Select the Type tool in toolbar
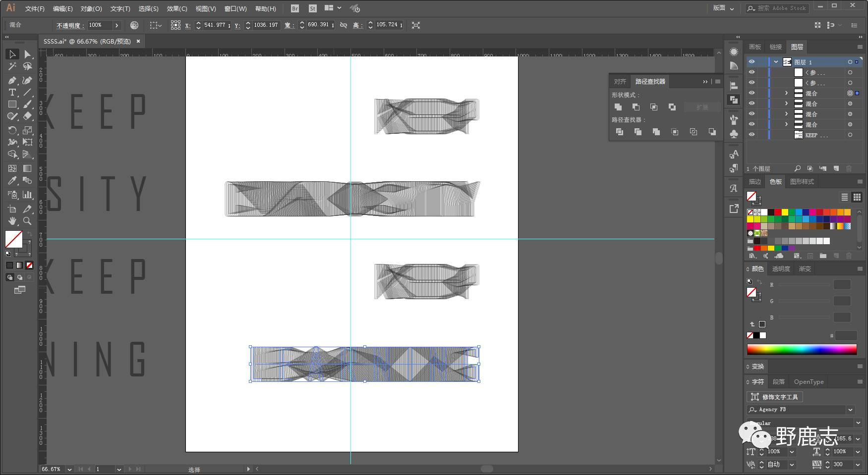 tap(12, 93)
